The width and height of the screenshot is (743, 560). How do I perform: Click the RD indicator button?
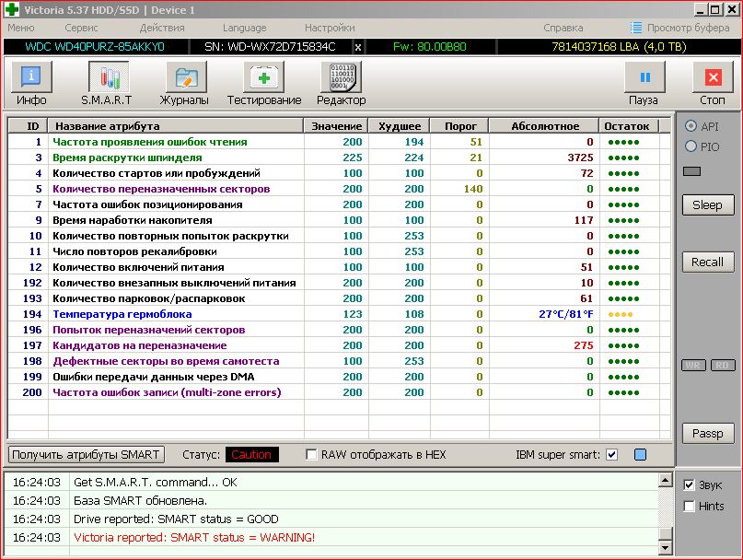coord(723,365)
